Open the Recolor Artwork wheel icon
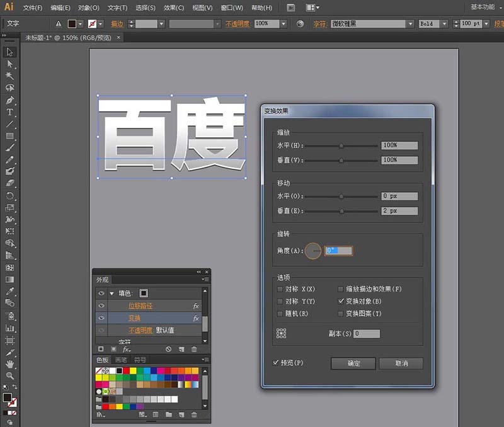504x427 pixels. pos(300,24)
